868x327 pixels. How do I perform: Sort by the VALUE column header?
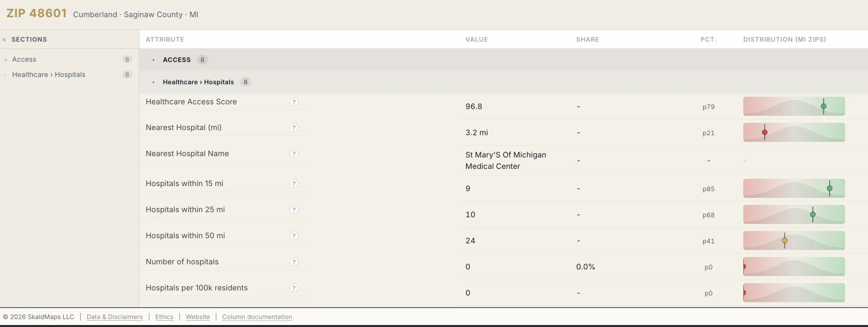coord(477,39)
